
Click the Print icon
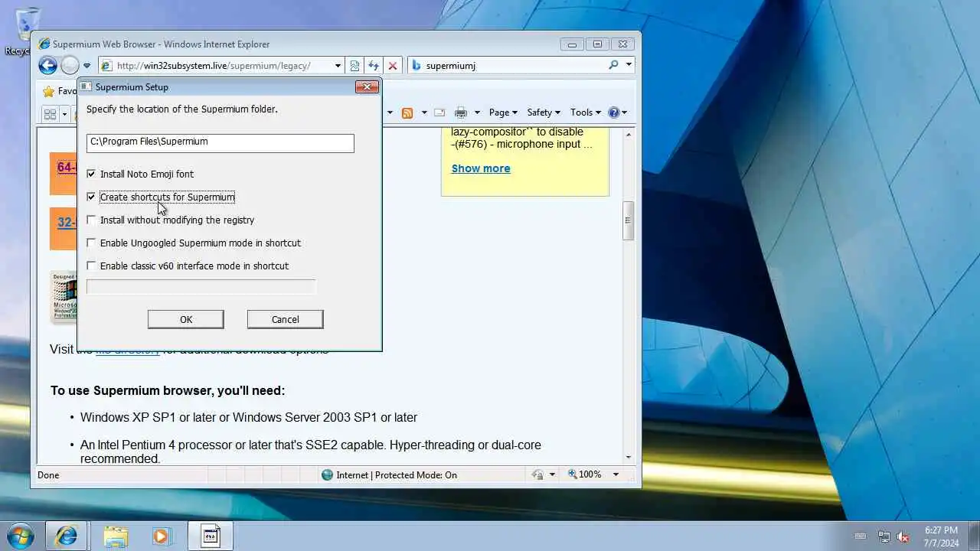point(460,112)
